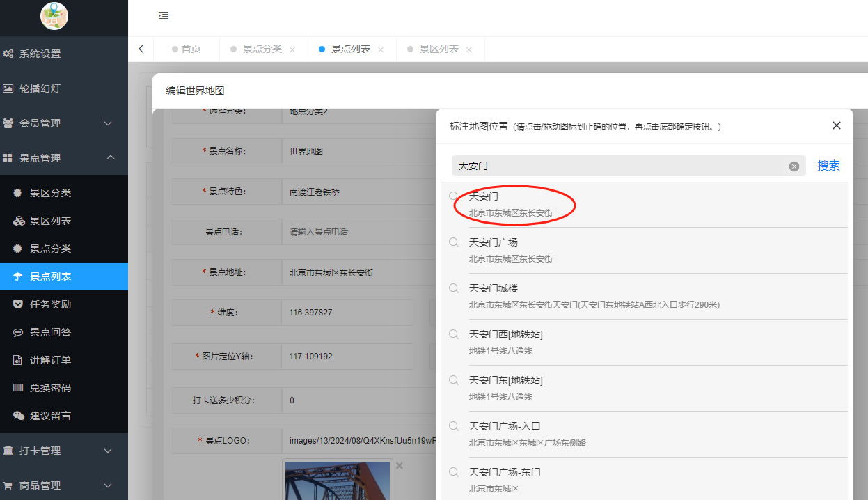The width and height of the screenshot is (868, 500).
Task: Click the 天安门 search input field
Action: click(620, 166)
